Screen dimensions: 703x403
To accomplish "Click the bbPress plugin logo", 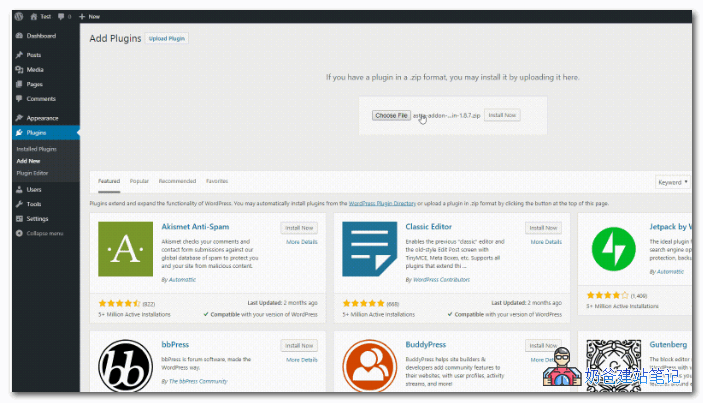I will coord(126,366).
